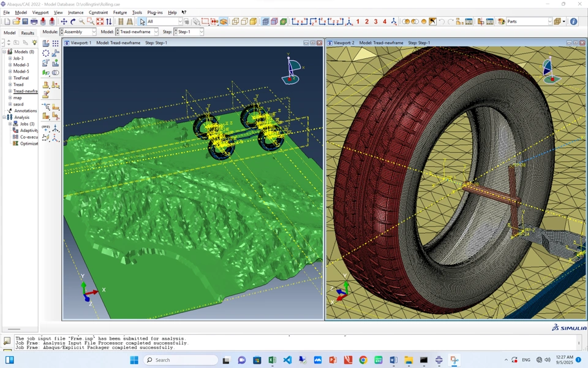This screenshot has height=368, width=588.
Task: Select the Magnify View tool
Action: click(81, 21)
